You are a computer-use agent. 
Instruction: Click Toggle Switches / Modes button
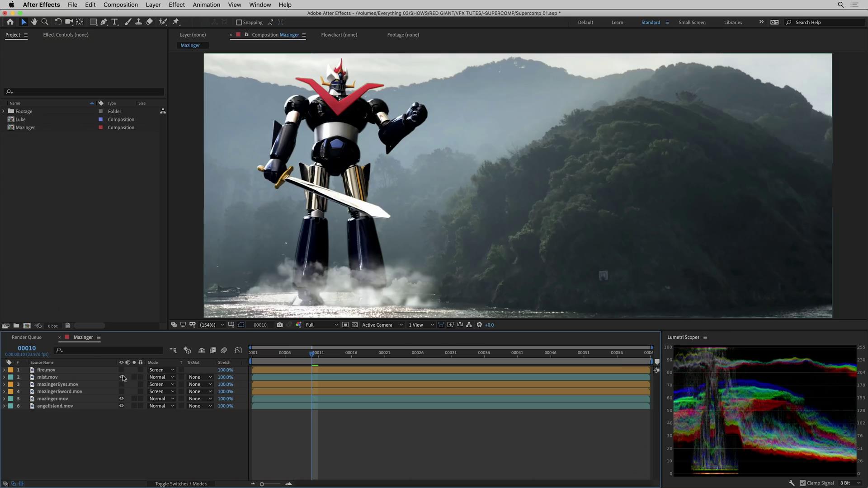click(x=181, y=483)
